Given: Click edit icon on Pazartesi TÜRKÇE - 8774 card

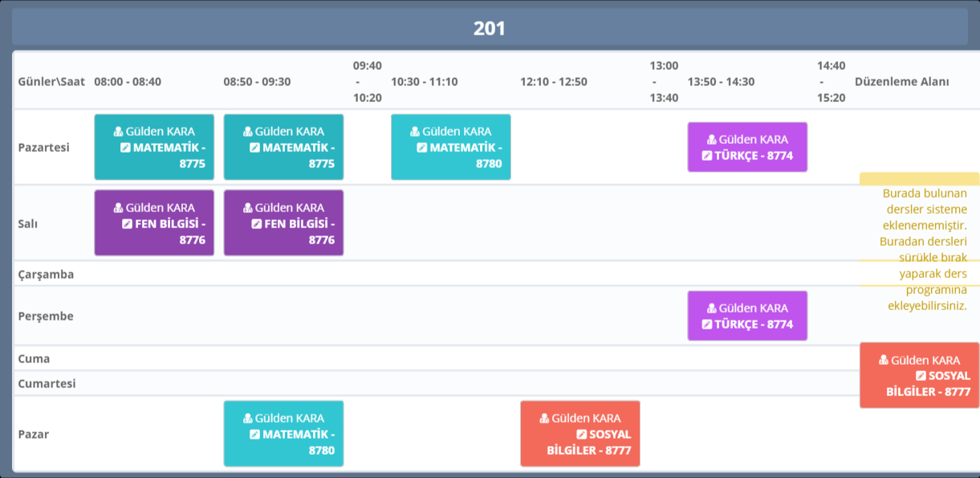Looking at the screenshot, I should coord(707,156).
